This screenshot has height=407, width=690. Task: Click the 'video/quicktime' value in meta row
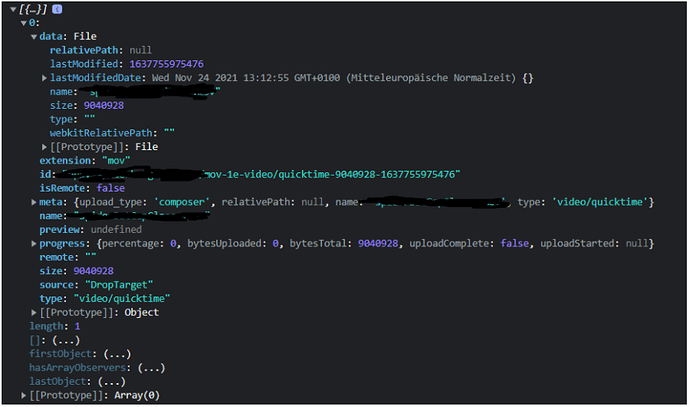pos(600,202)
